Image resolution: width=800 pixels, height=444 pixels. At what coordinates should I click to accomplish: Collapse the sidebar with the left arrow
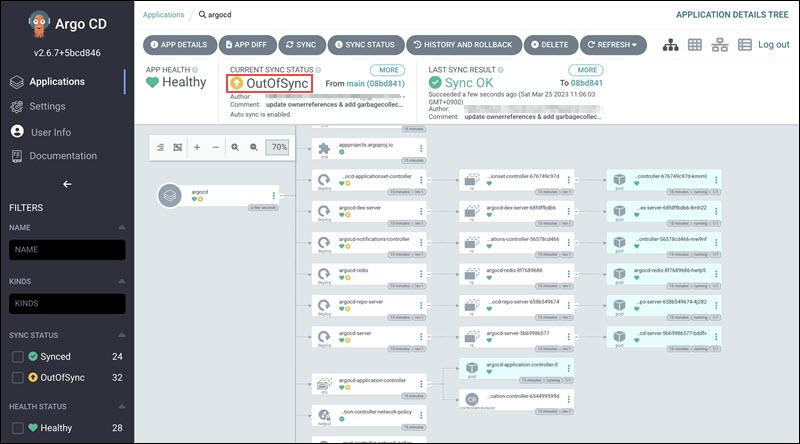point(67,184)
